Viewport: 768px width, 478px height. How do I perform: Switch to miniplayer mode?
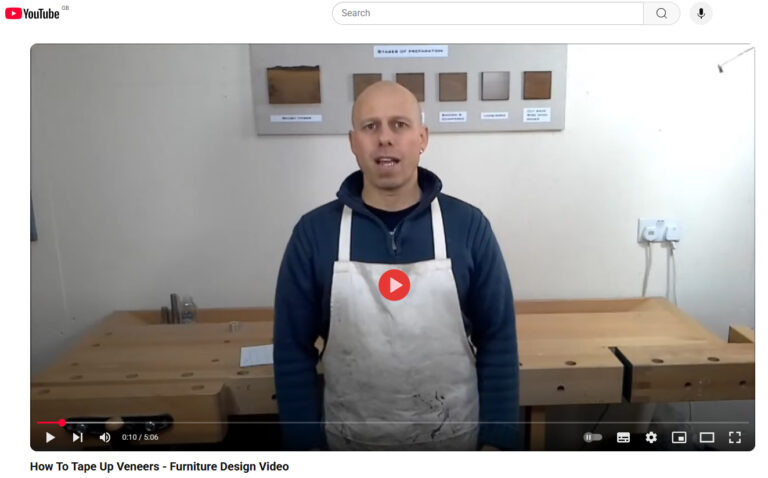[x=679, y=437]
